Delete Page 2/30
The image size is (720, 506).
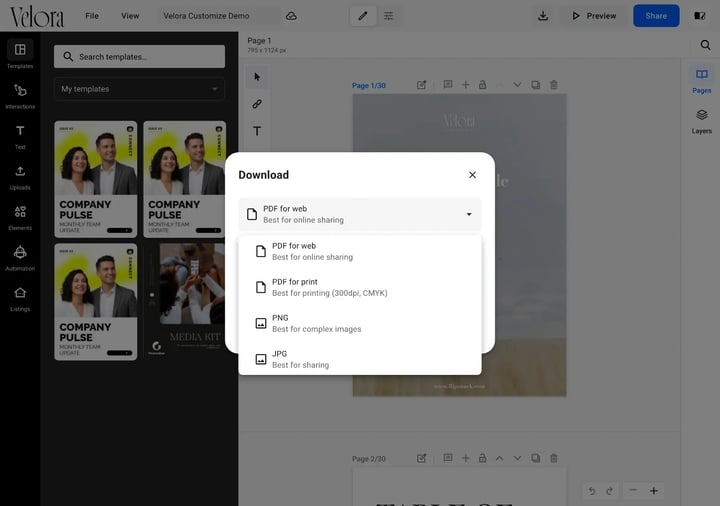click(x=554, y=458)
